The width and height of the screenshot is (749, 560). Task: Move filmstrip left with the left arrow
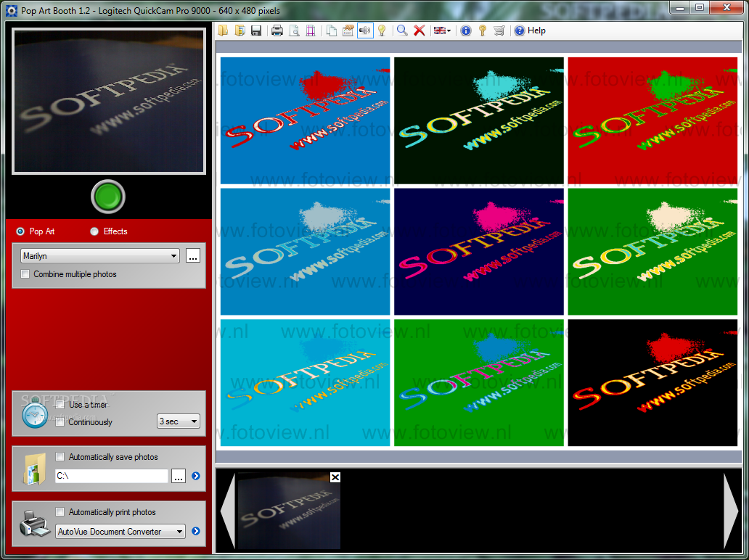coord(228,511)
